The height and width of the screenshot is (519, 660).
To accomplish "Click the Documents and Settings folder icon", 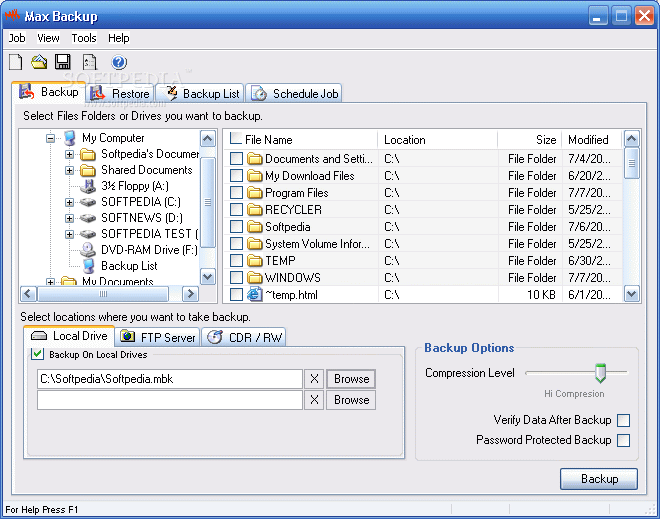I will pyautogui.click(x=254, y=159).
